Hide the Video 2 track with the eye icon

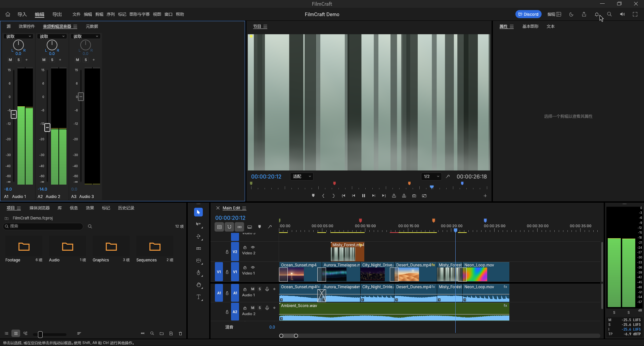(x=253, y=247)
